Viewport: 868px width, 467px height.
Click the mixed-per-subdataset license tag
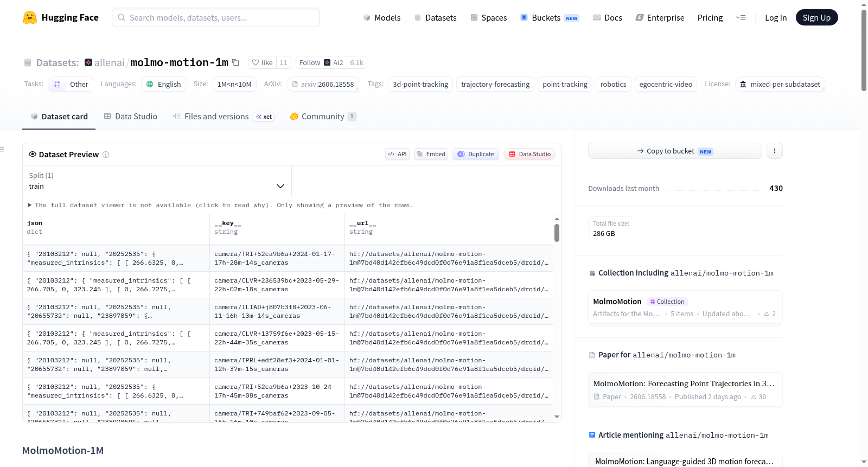tap(780, 84)
